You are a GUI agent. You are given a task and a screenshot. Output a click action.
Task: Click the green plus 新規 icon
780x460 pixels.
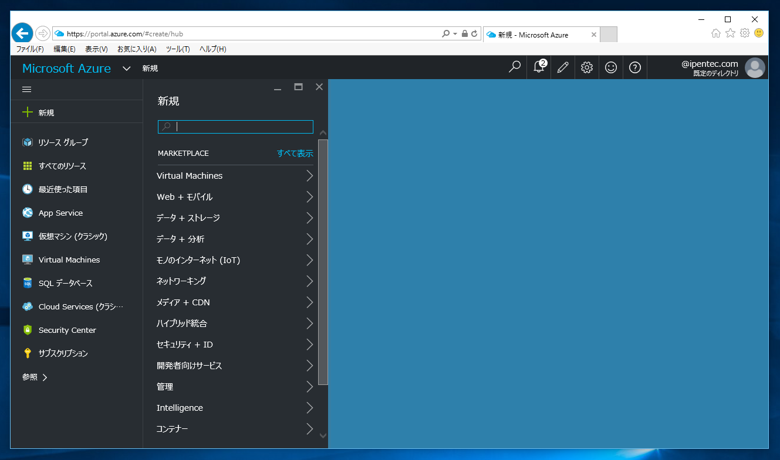tap(27, 112)
